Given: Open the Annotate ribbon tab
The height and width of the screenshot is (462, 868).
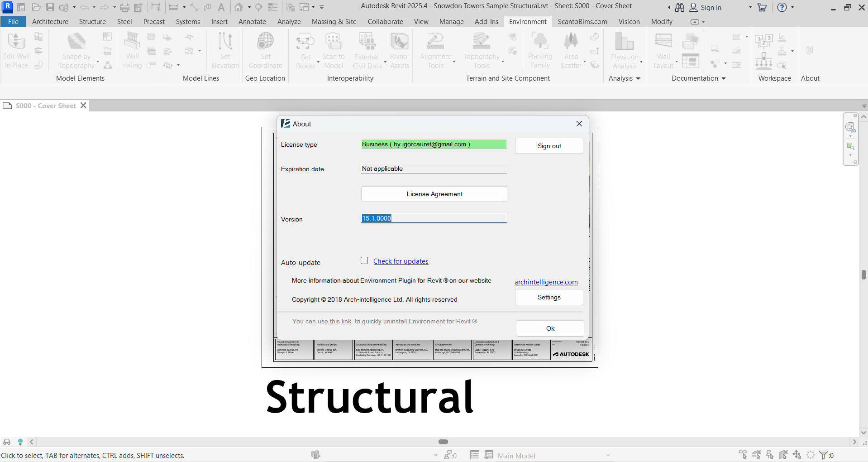Looking at the screenshot, I should click(252, 21).
